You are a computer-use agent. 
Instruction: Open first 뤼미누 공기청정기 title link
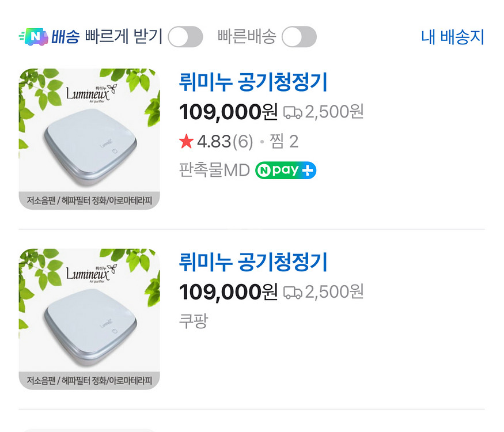[253, 83]
